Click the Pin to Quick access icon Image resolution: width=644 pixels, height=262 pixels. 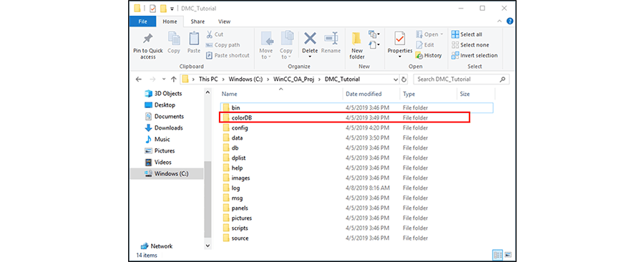[x=147, y=39]
